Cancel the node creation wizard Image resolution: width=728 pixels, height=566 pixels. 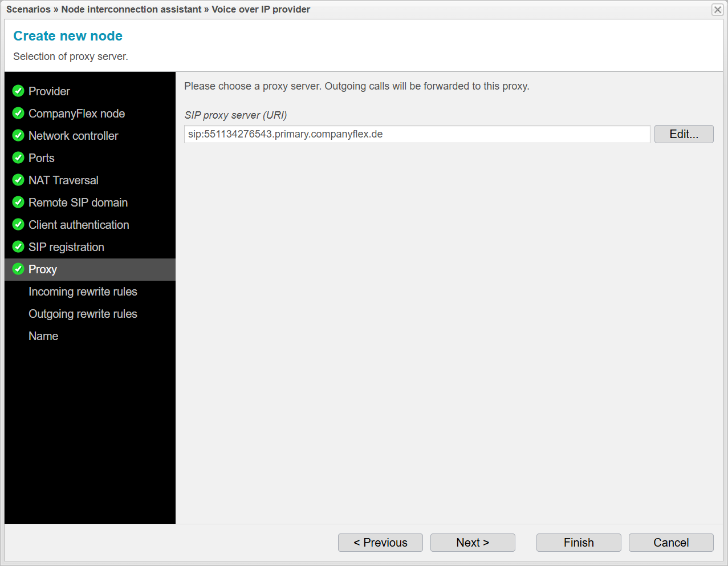[671, 543]
